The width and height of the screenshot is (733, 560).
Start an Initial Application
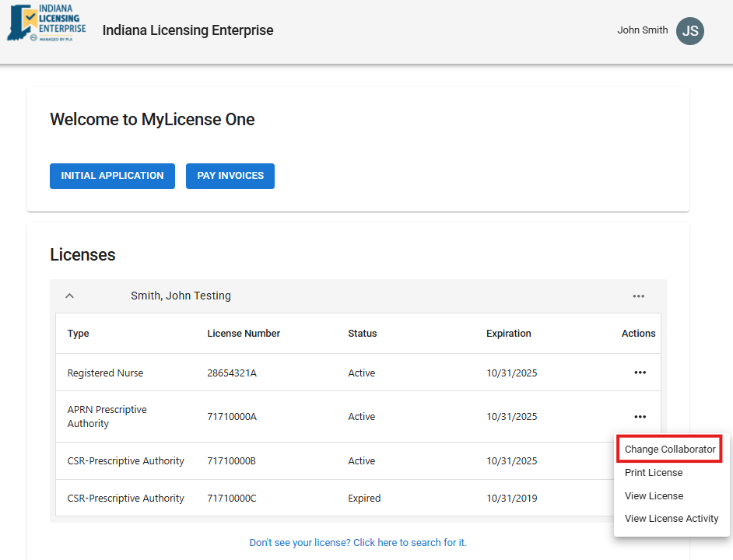tap(112, 176)
